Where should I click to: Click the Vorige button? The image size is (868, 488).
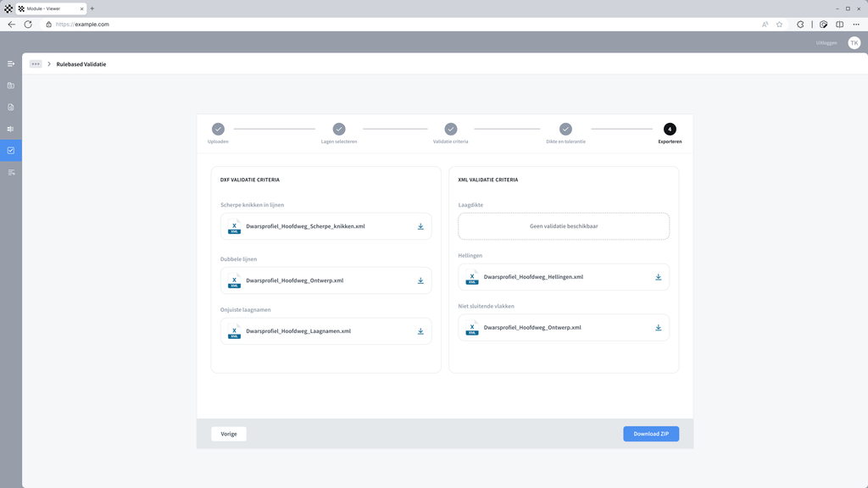click(x=229, y=434)
